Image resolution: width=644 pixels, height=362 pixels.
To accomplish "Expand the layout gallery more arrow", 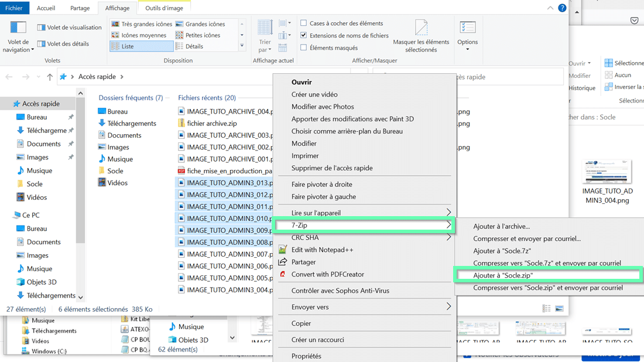I will tap(242, 46).
